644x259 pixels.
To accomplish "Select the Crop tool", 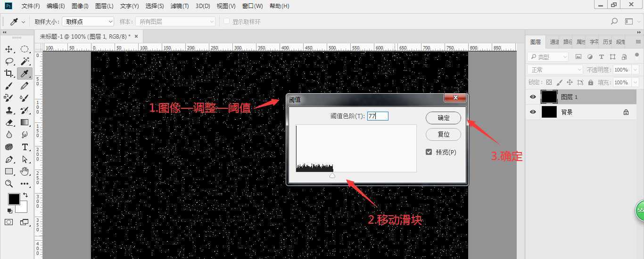I will coord(9,73).
